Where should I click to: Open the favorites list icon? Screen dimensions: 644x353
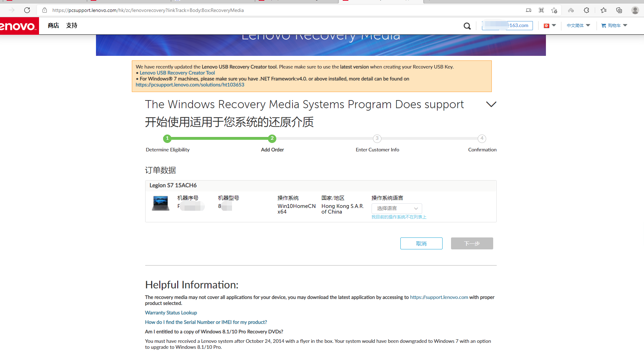[604, 10]
